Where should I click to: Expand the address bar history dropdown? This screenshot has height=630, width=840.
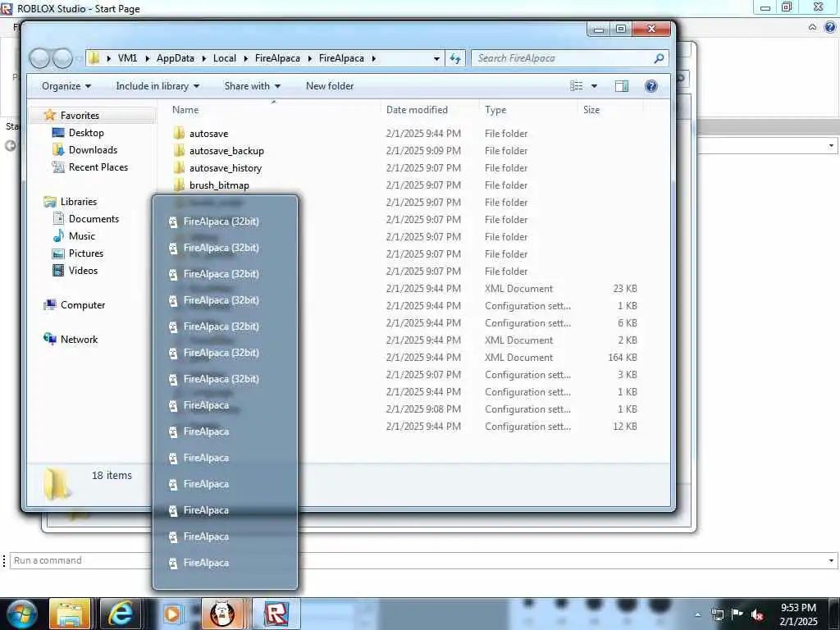click(436, 58)
